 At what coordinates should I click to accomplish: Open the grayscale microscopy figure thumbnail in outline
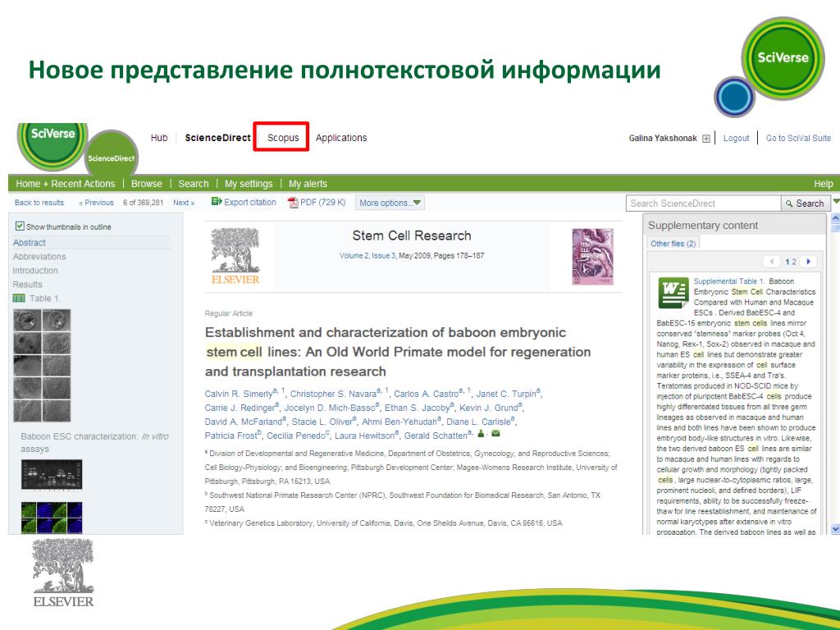[x=42, y=365]
